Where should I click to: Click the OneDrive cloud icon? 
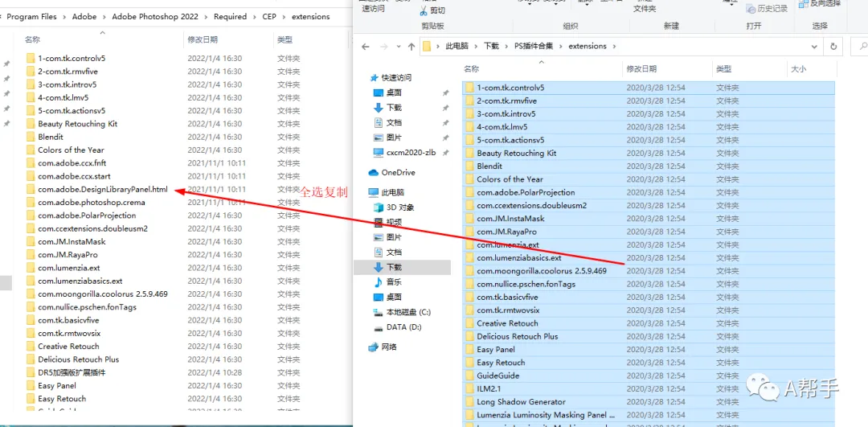[x=373, y=172]
